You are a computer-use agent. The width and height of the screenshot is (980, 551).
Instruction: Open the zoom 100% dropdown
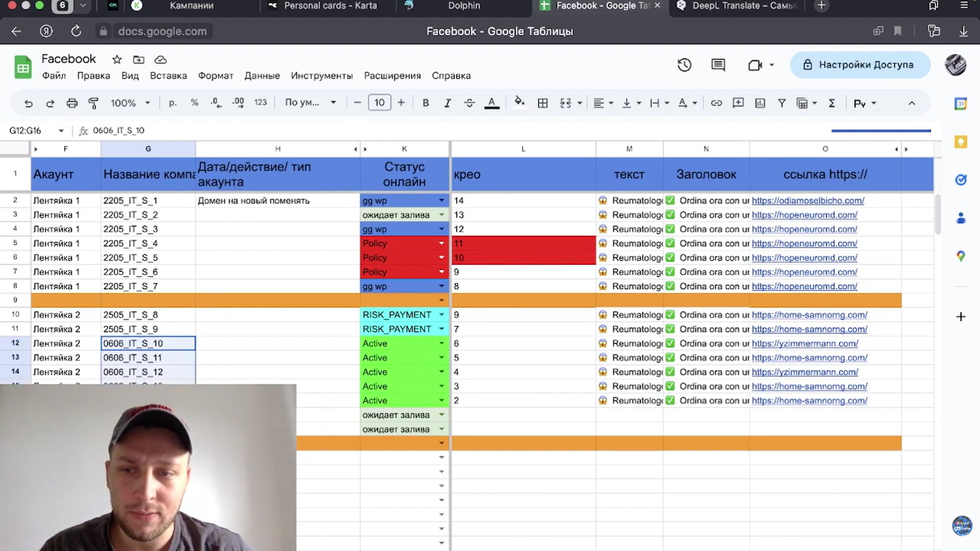pos(131,103)
